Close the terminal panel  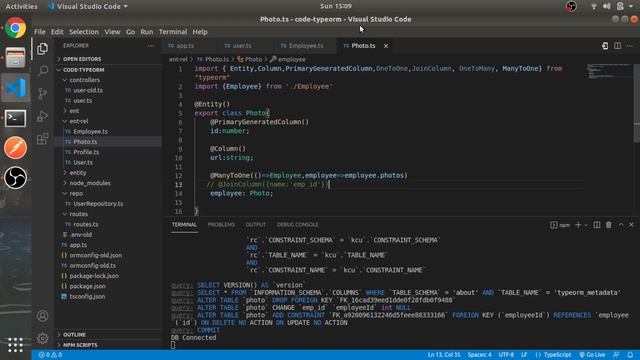(631, 225)
